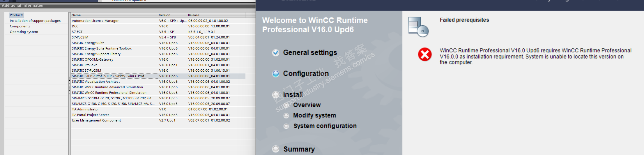Sort the table by Name column
644x155 pixels.
pyautogui.click(x=114, y=15)
